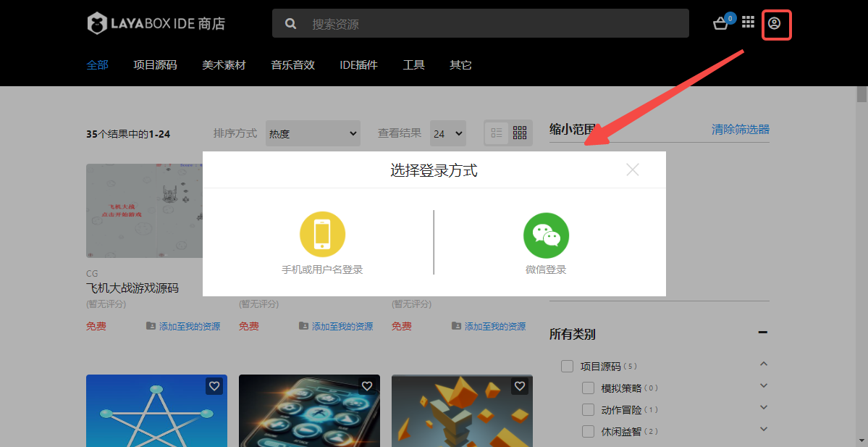
Task: Check the 休闲益智 checkbox
Action: pyautogui.click(x=588, y=431)
